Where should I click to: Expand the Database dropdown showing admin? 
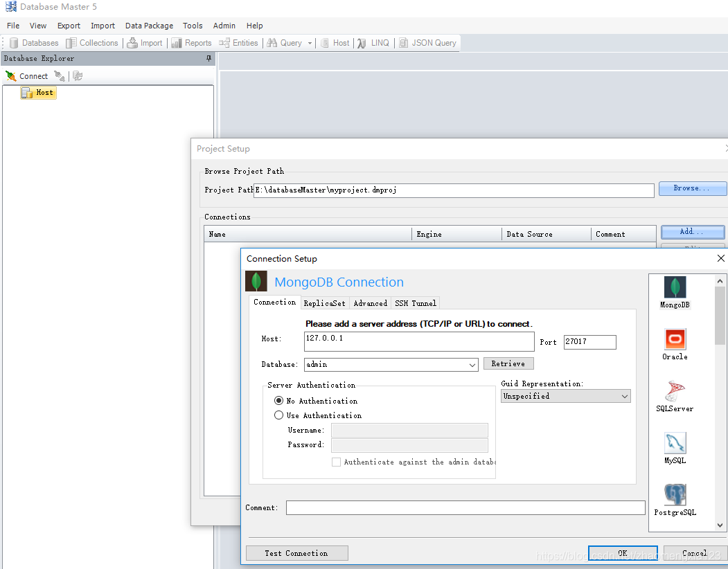pyautogui.click(x=472, y=365)
